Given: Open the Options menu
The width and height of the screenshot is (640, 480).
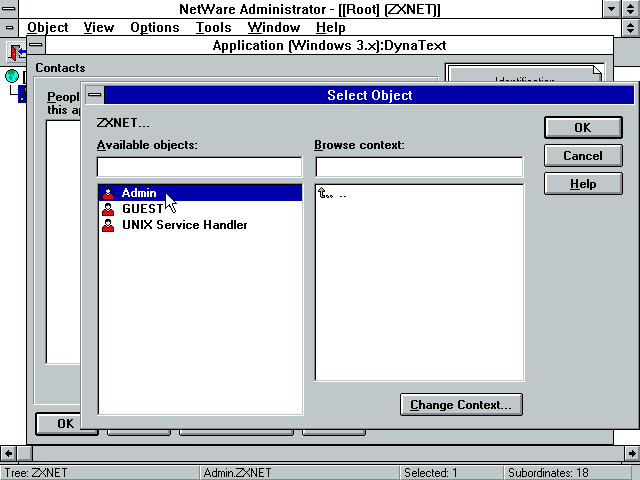Looking at the screenshot, I should pos(155,27).
